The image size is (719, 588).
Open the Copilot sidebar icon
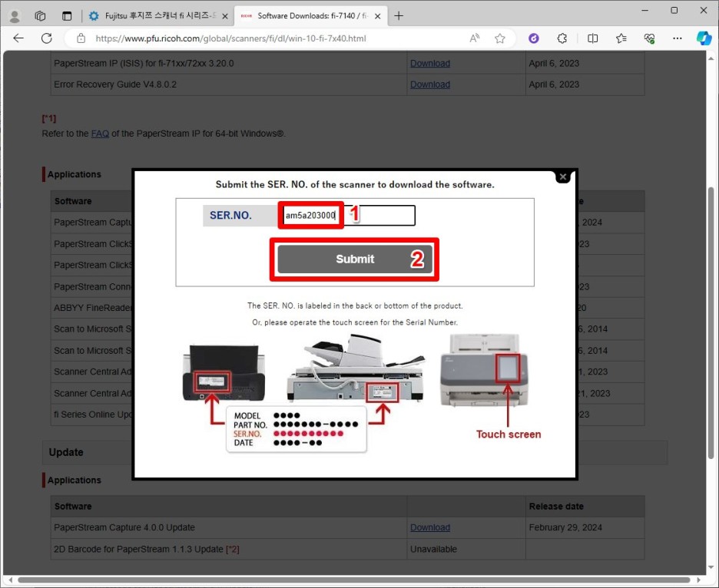(x=704, y=38)
